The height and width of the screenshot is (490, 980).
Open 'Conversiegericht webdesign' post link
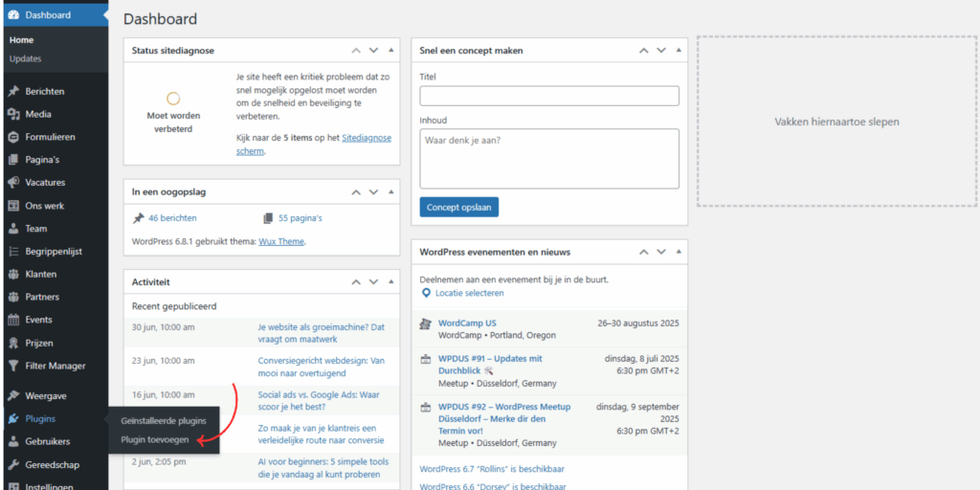click(x=322, y=367)
